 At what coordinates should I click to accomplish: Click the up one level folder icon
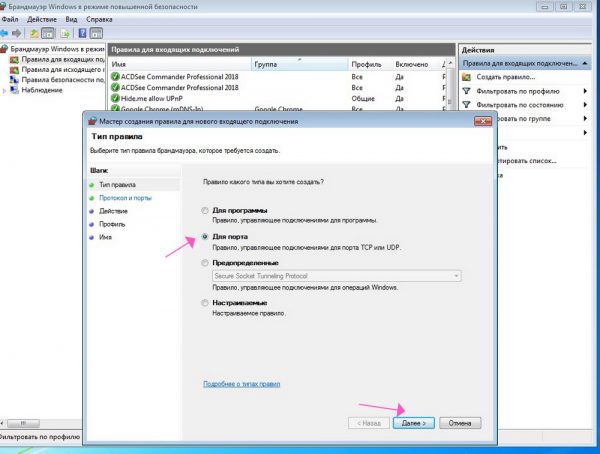(34, 34)
